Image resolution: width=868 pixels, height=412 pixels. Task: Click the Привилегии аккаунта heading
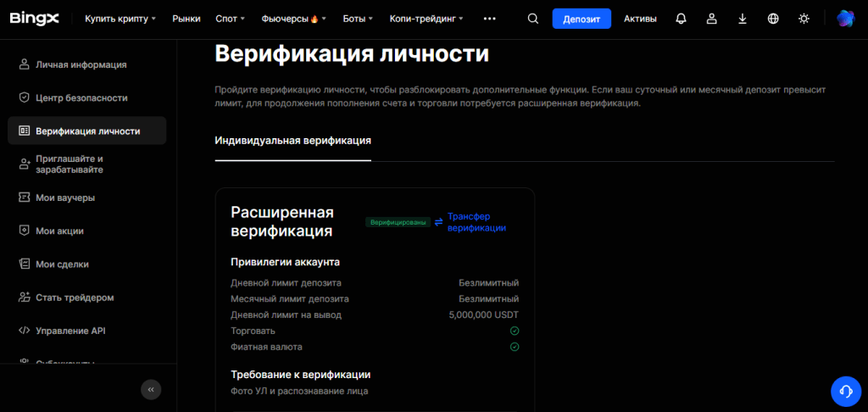pyautogui.click(x=285, y=262)
